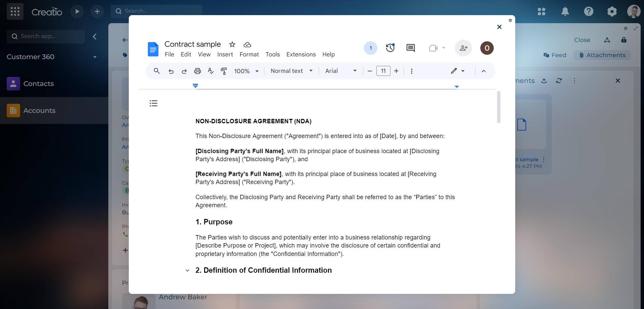Open the Arial font dropdown

[340, 71]
